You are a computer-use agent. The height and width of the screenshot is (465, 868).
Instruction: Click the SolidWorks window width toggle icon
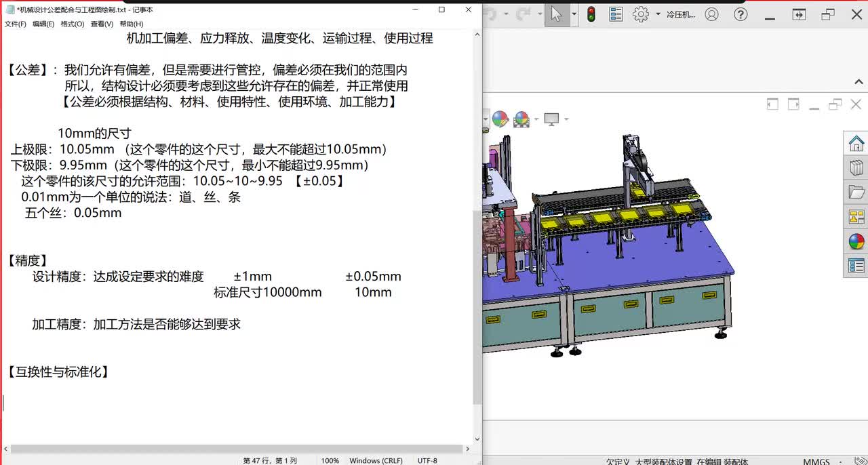point(800,14)
